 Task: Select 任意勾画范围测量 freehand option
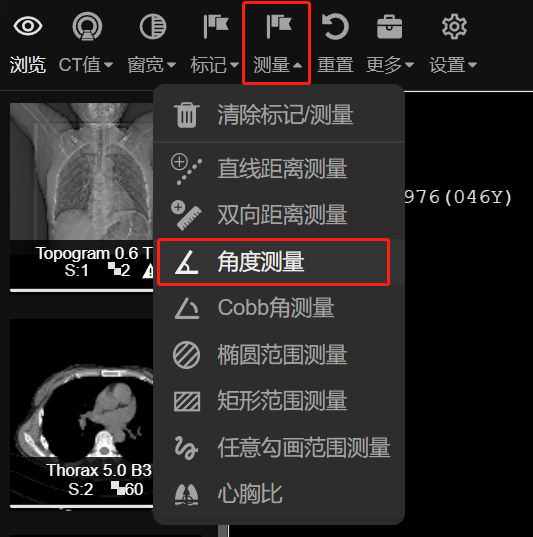(279, 448)
